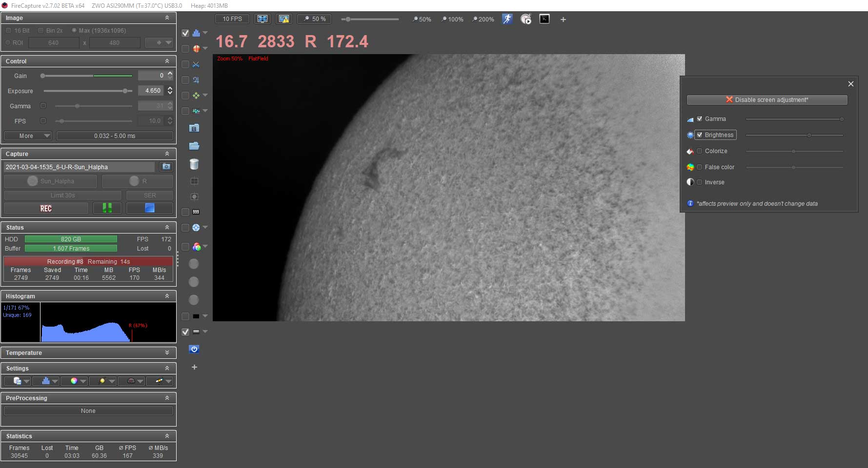Click the REC record button
This screenshot has width=868, height=468.
click(x=46, y=208)
